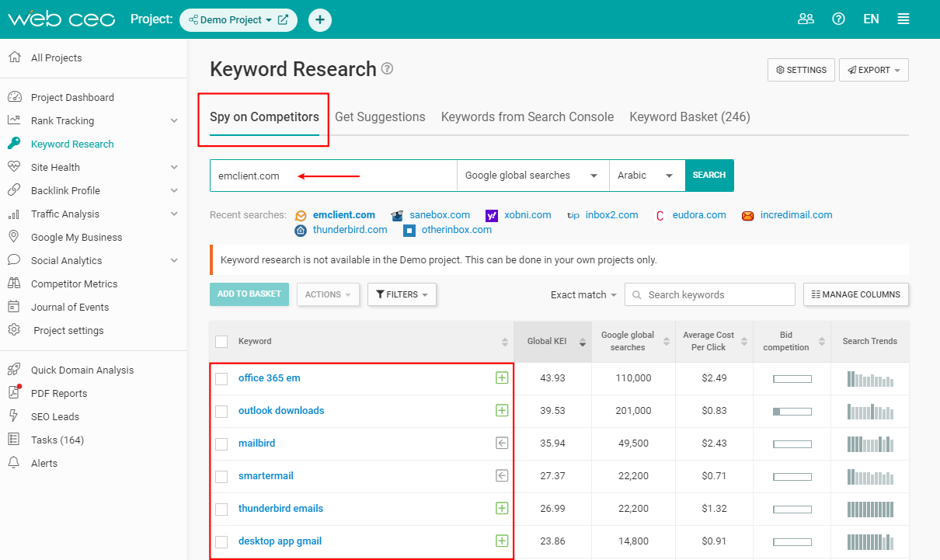Open the users management icon
This screenshot has height=560, width=940.
806,19
